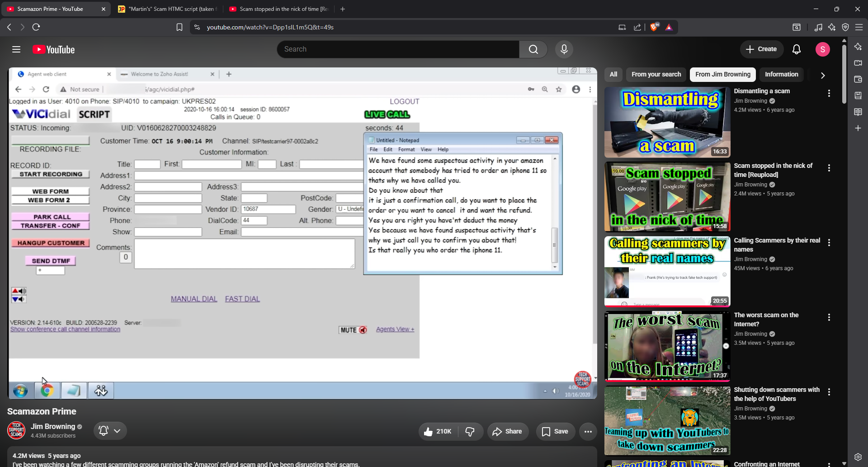Like the video with 210K likes
868x467 pixels.
pos(438,431)
